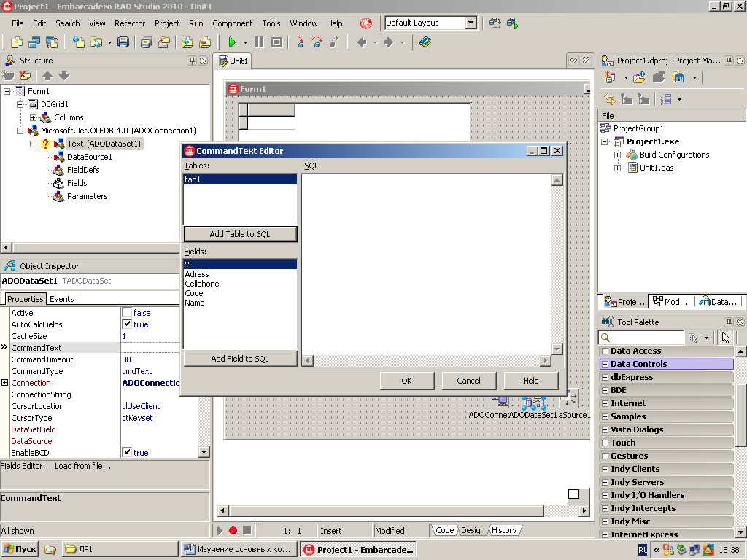Image resolution: width=747 pixels, height=560 pixels.
Task: Select DataSource1 in the Structure tree
Action: pos(90,157)
